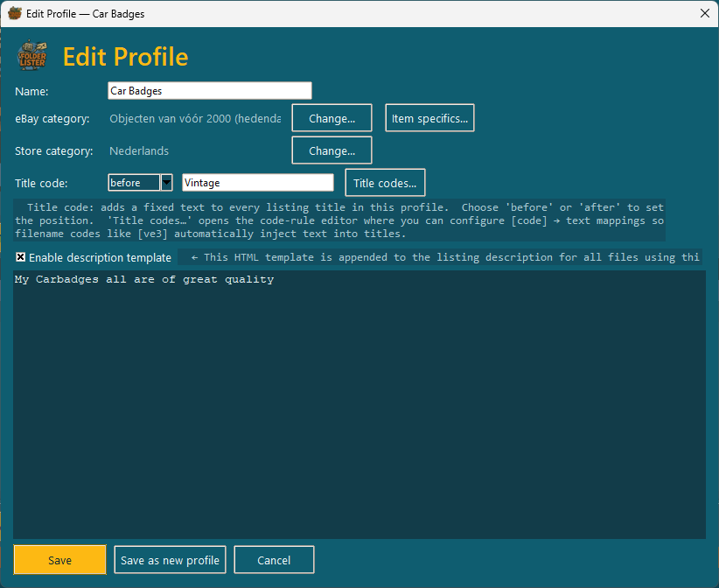
Task: Open the Title codes rule editor
Action: click(x=385, y=183)
